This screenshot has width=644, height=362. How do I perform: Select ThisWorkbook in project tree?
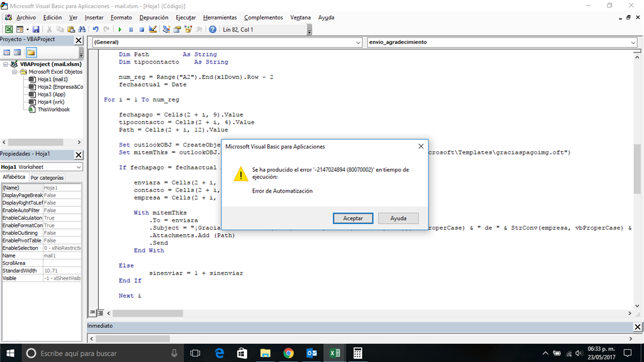click(x=54, y=110)
